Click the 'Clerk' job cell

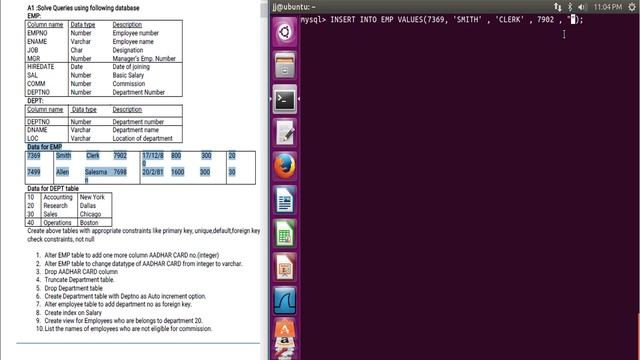pos(93,156)
